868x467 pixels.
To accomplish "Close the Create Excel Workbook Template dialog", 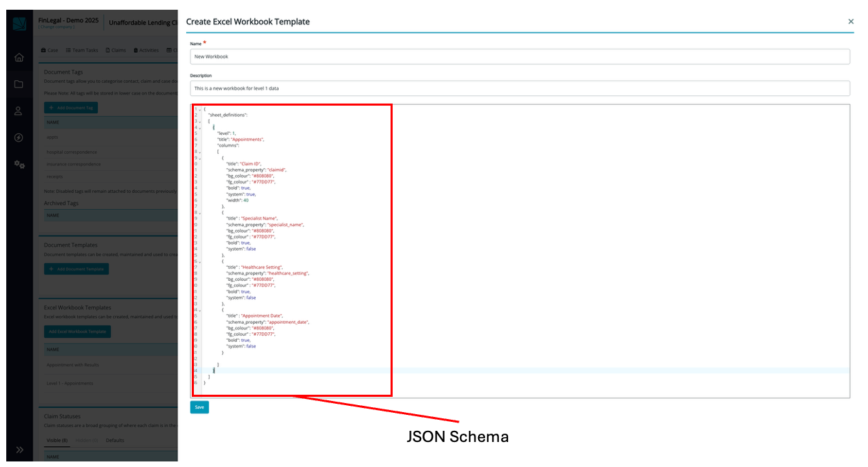I will [851, 22].
